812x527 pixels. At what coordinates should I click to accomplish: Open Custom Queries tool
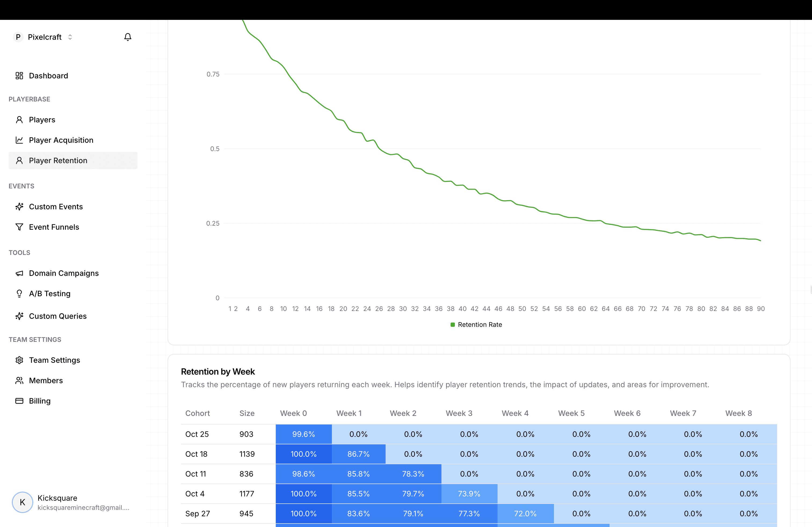[58, 316]
